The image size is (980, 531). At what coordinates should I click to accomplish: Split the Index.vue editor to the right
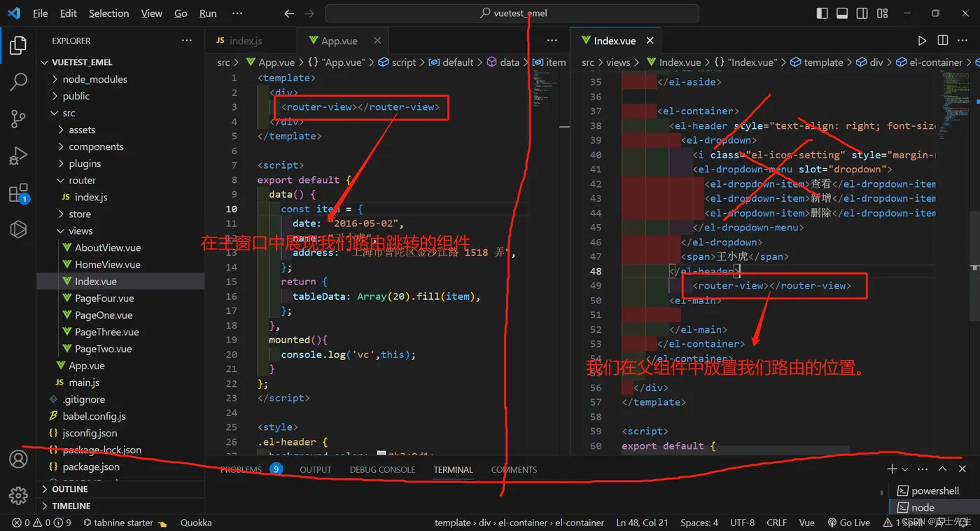click(943, 41)
